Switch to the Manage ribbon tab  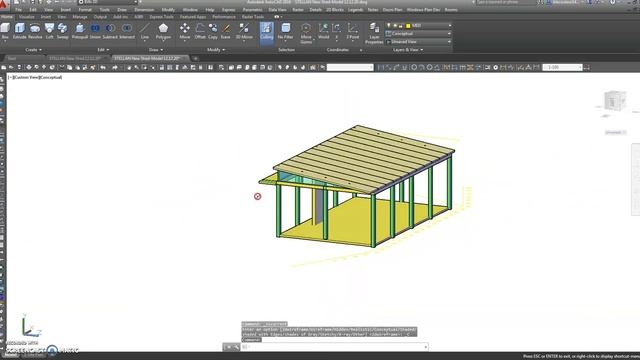pyautogui.click(x=80, y=17)
